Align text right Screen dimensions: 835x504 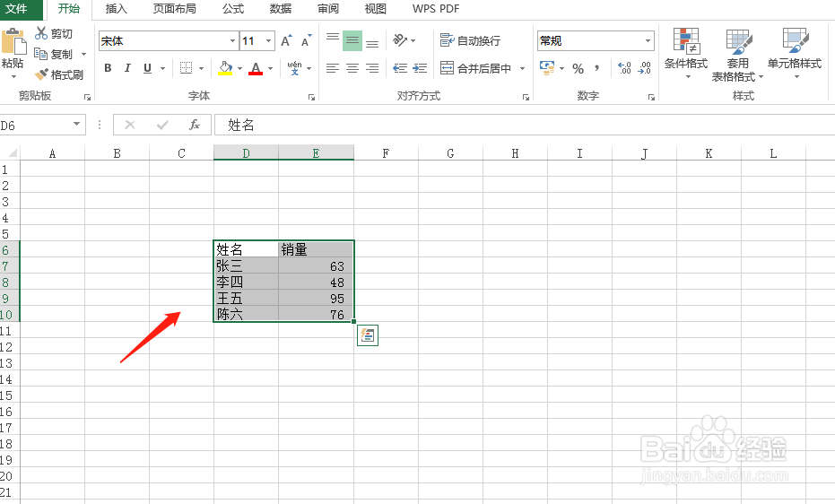(372, 68)
